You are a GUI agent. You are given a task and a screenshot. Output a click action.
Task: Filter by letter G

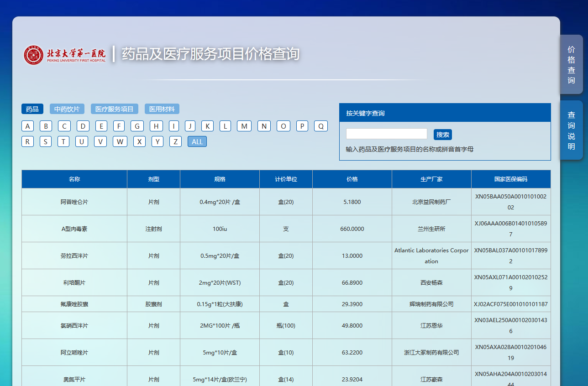coord(137,126)
